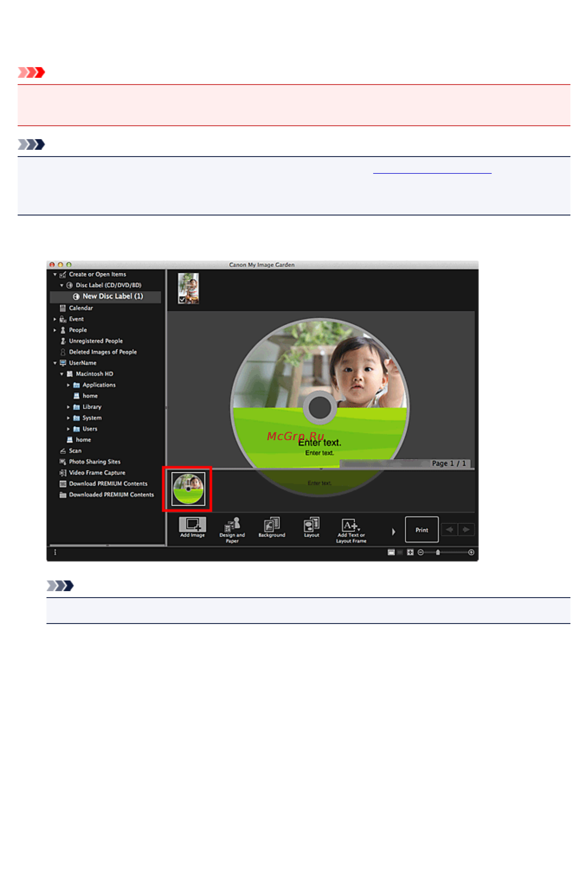Click the UserName computer icon

pyautogui.click(x=63, y=363)
